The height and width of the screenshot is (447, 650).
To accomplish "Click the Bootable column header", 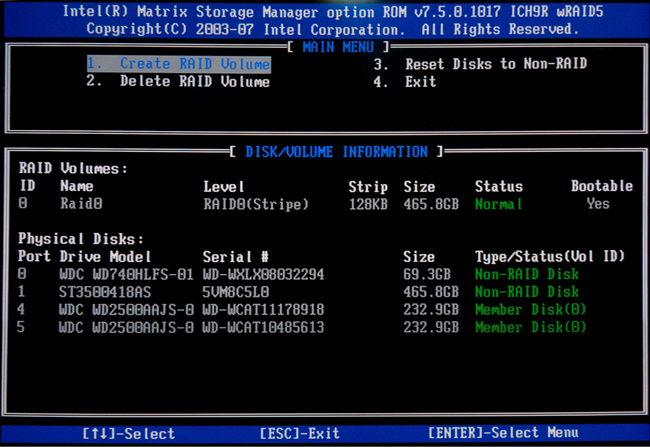I will tap(602, 186).
